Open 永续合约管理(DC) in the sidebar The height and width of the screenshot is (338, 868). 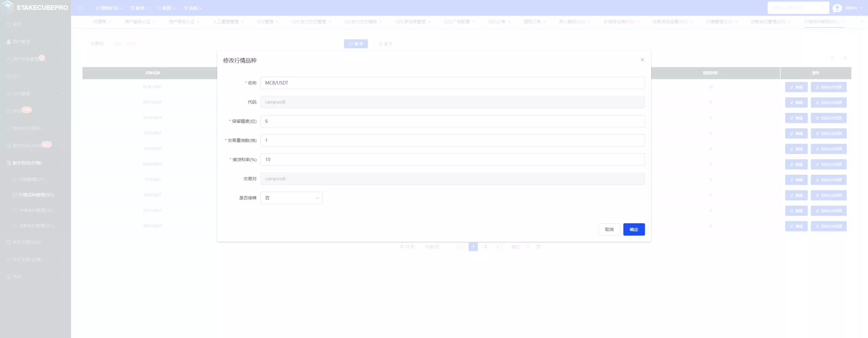(x=35, y=210)
